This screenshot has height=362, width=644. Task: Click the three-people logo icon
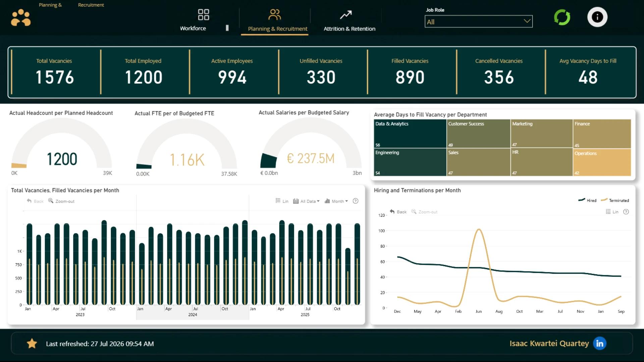(21, 17)
